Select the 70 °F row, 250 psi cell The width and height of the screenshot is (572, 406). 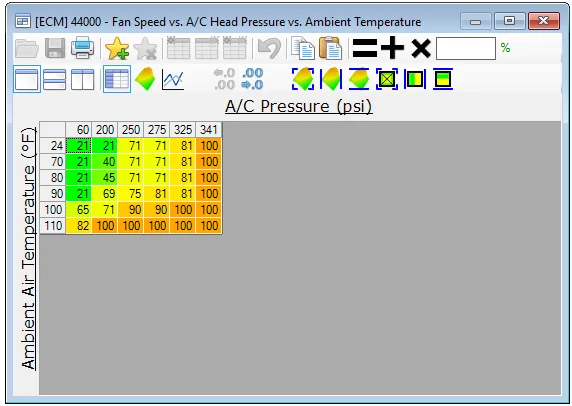click(131, 162)
